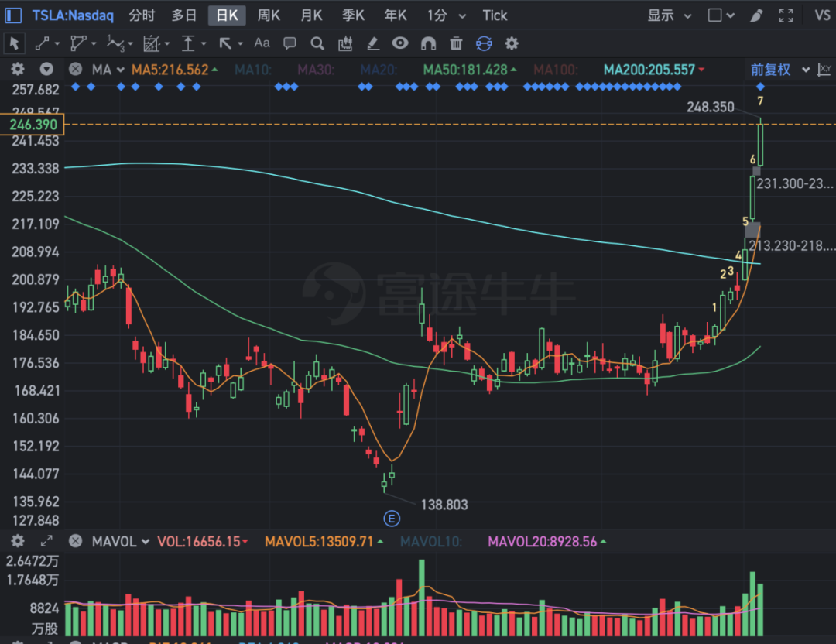Click the magnifier zoom tool

[x=317, y=43]
